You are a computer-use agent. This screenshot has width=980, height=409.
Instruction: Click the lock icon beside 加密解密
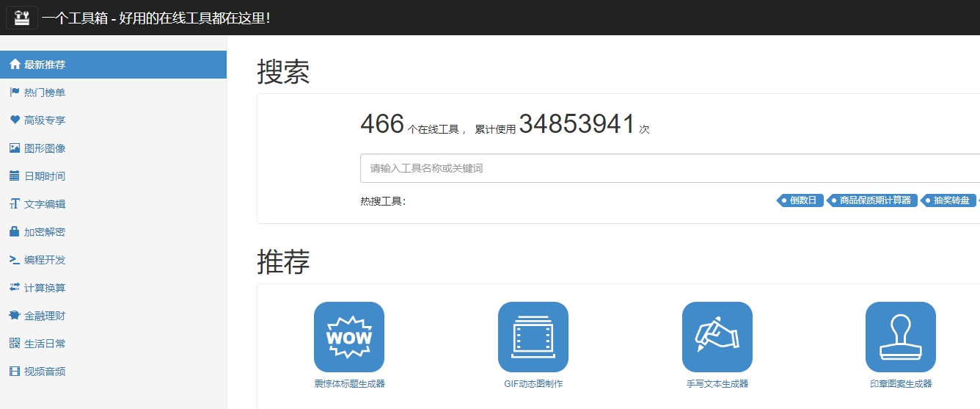(x=15, y=231)
